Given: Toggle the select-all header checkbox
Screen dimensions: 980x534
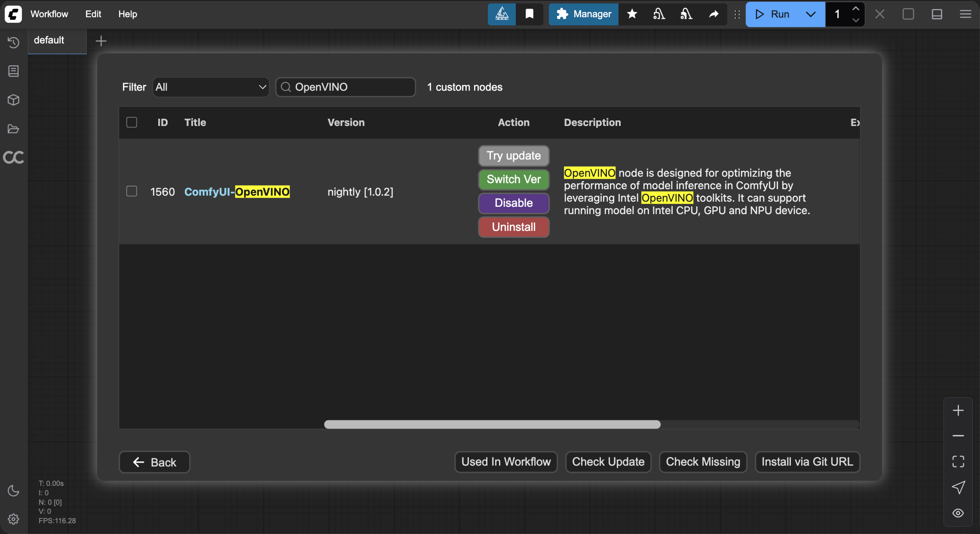Looking at the screenshot, I should (132, 122).
